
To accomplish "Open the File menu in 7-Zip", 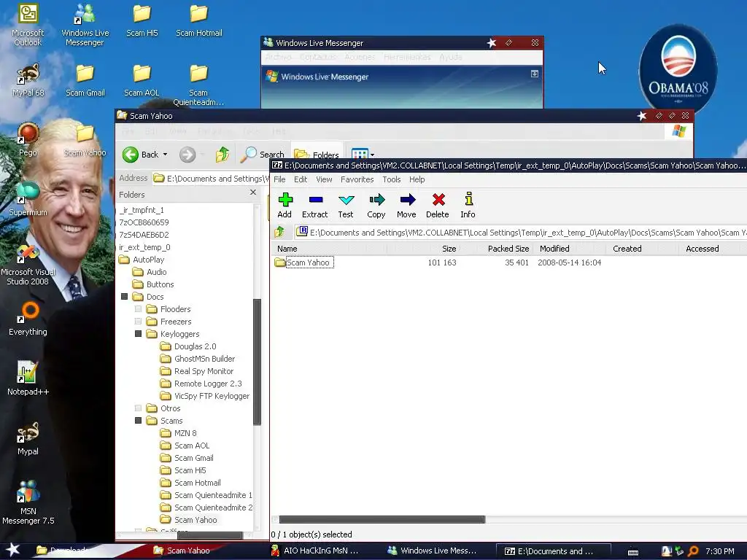I will (x=279, y=179).
